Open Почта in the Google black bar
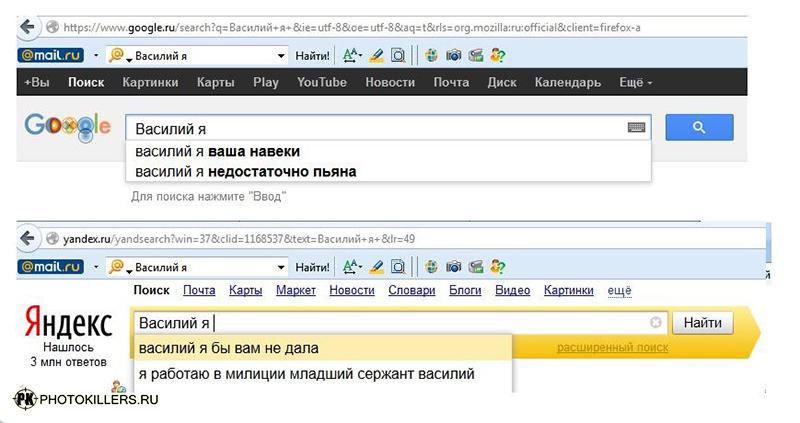 451,82
